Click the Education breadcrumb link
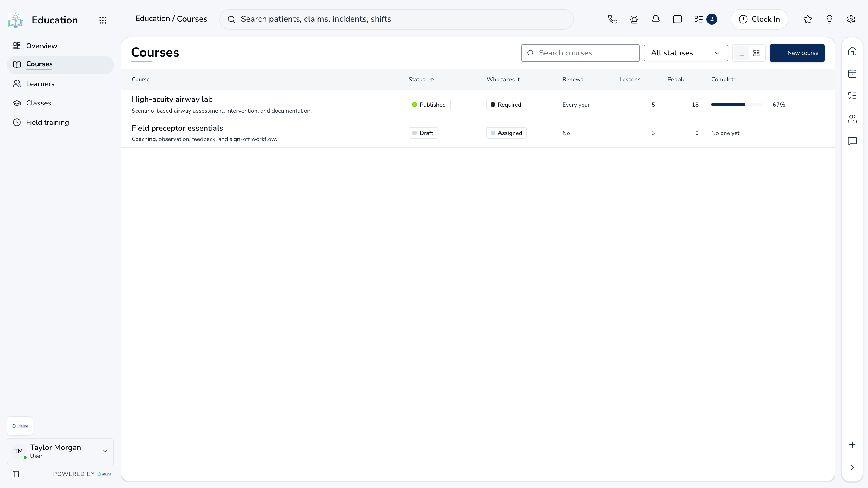The width and height of the screenshot is (868, 488). (x=152, y=19)
